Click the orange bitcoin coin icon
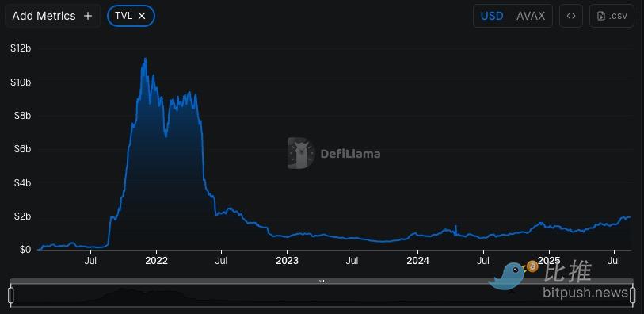The height and width of the screenshot is (314, 644). (532, 266)
